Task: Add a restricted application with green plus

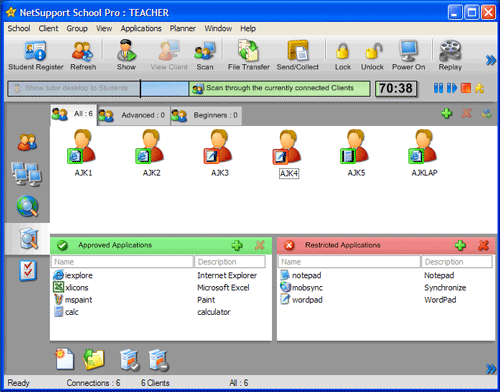Action: point(460,246)
